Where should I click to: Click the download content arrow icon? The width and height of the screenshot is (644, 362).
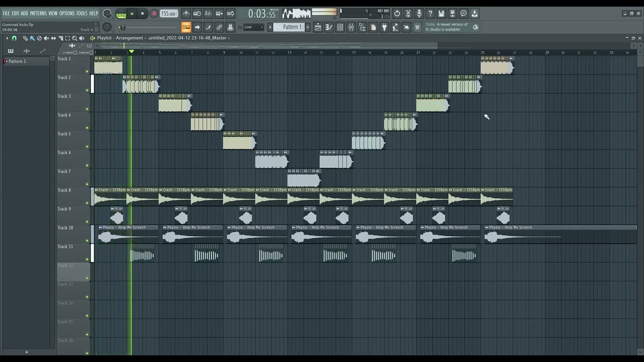[x=474, y=14]
